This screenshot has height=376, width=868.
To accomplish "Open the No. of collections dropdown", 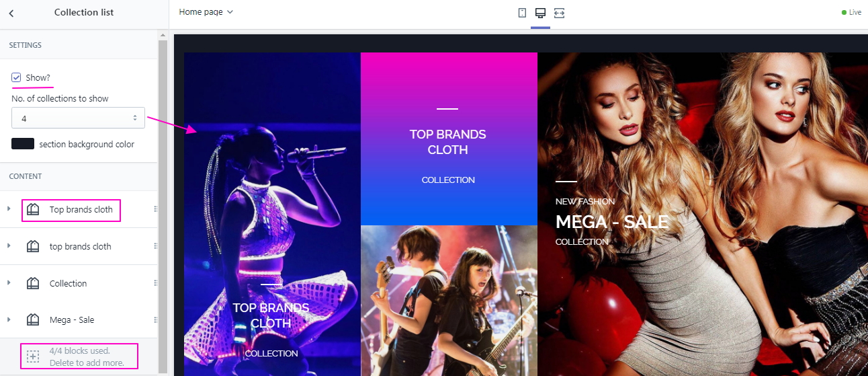I will click(78, 118).
